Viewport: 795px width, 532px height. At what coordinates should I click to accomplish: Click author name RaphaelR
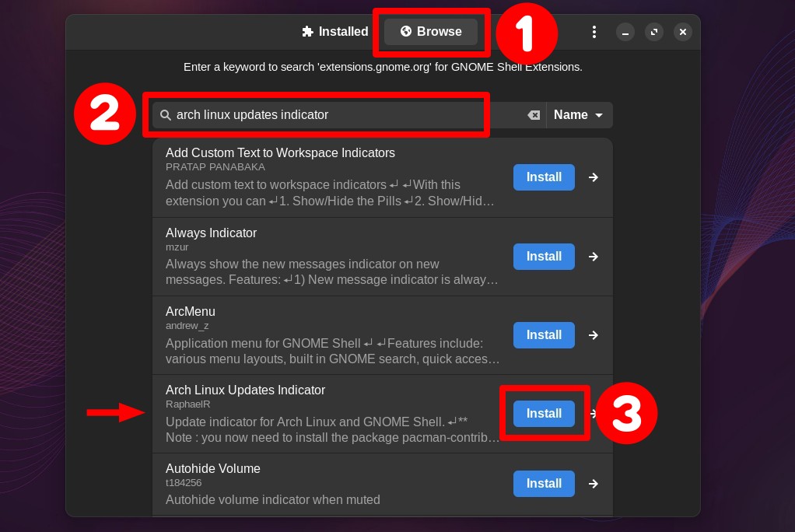click(187, 404)
